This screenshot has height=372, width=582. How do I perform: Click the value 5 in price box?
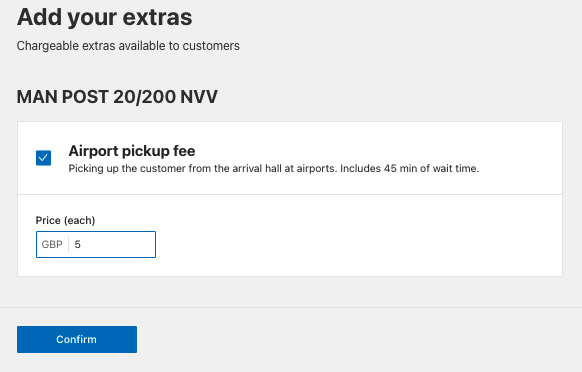click(78, 244)
